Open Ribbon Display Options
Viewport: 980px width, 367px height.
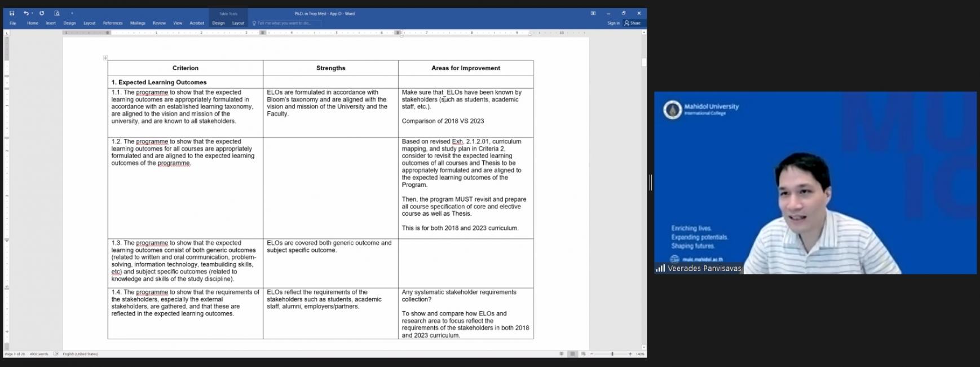(593, 13)
